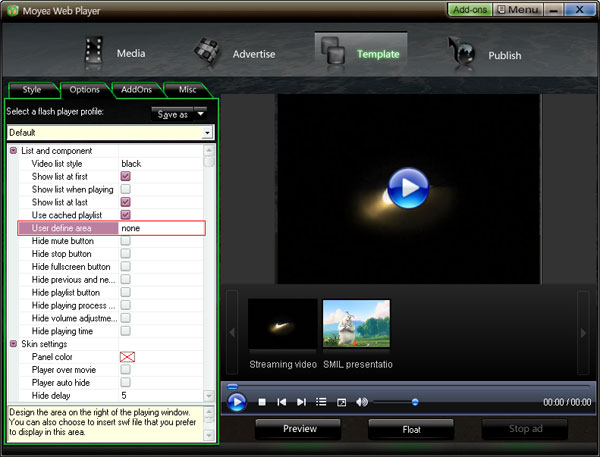Toggle the Show list at first checkbox
600x457 pixels.
click(126, 176)
